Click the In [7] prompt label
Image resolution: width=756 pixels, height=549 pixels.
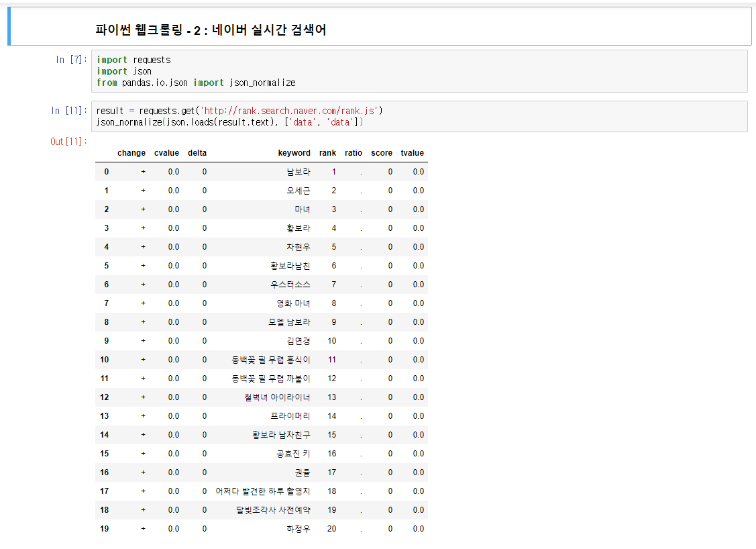(x=71, y=59)
